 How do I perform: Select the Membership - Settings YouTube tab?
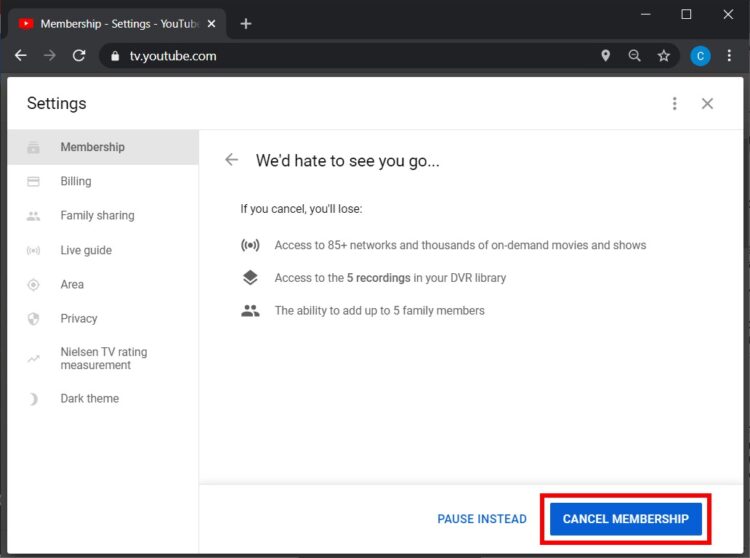coord(117,23)
